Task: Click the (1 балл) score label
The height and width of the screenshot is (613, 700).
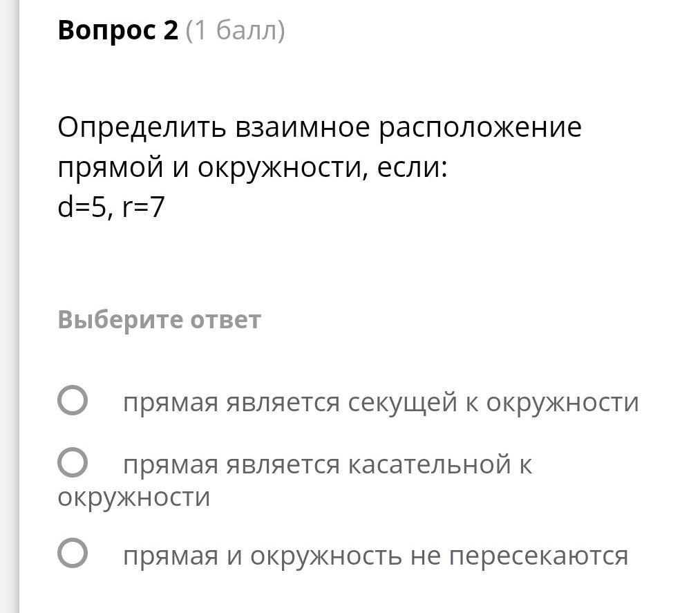Action: 235,30
